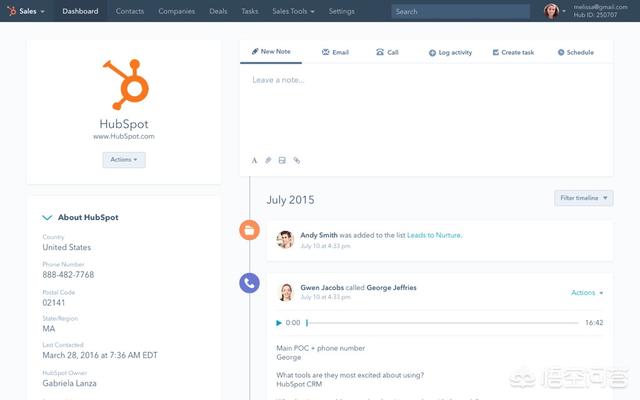
Task: Click the Search field in navbar
Action: tap(461, 11)
